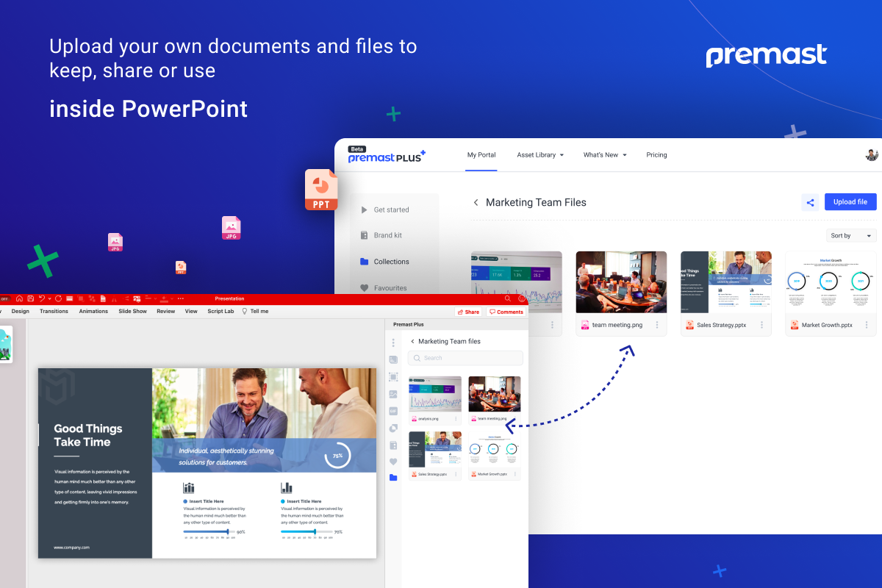Screen dimensions: 882x588
Task: Go back using chevron beside Marketing Team files in add-in
Action: pos(412,341)
